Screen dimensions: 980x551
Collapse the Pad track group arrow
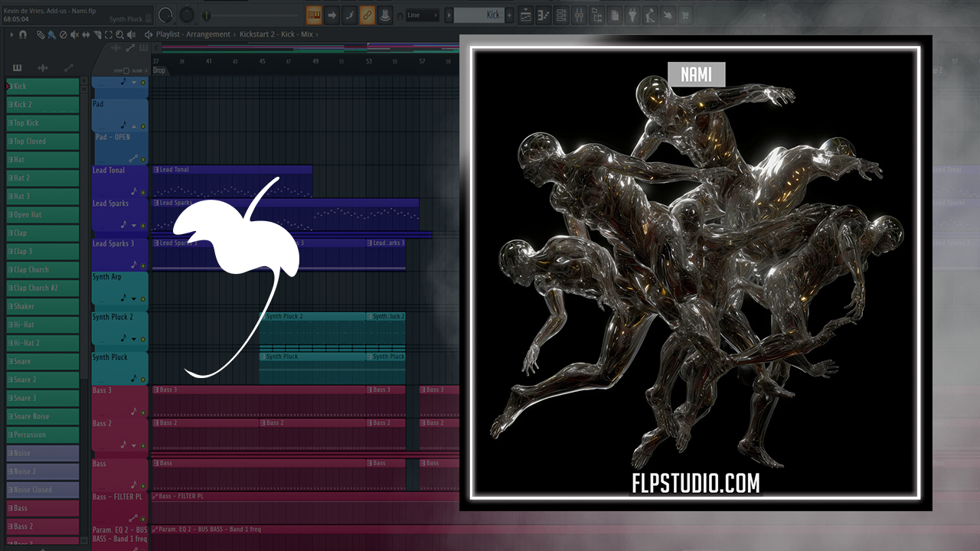pos(135,126)
